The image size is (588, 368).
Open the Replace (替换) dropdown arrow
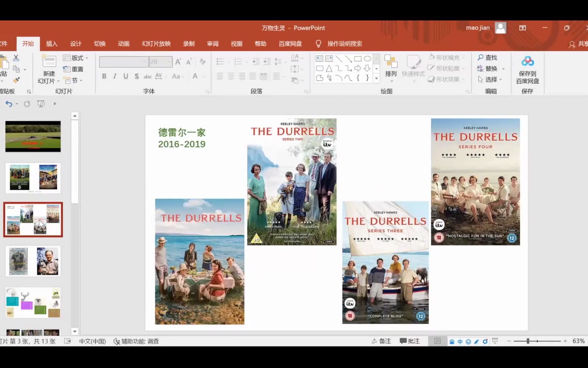click(x=503, y=69)
